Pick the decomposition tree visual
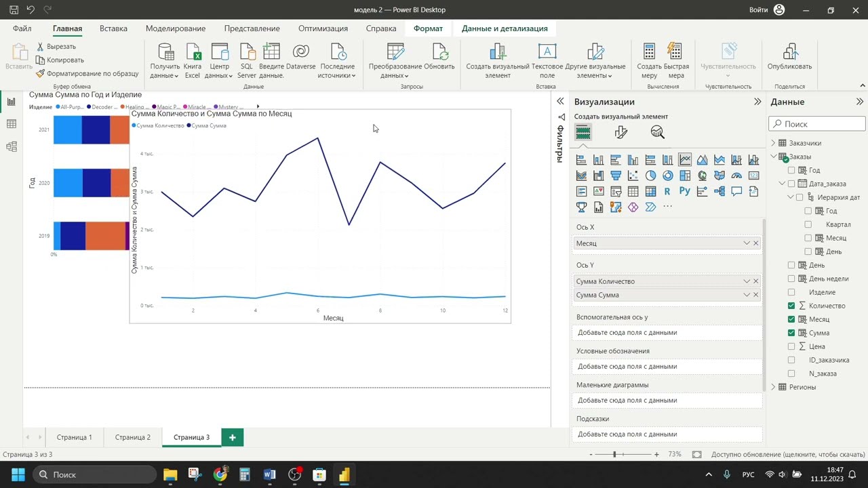 (x=719, y=191)
